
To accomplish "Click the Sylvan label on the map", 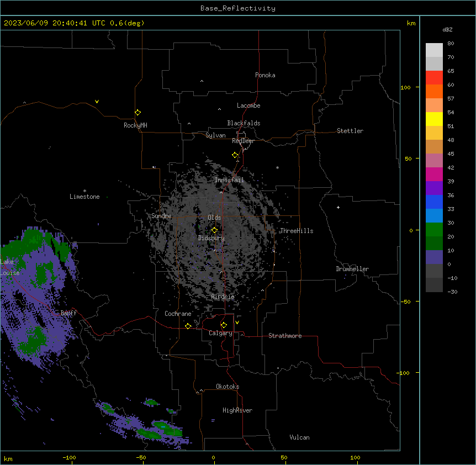I will [x=215, y=135].
